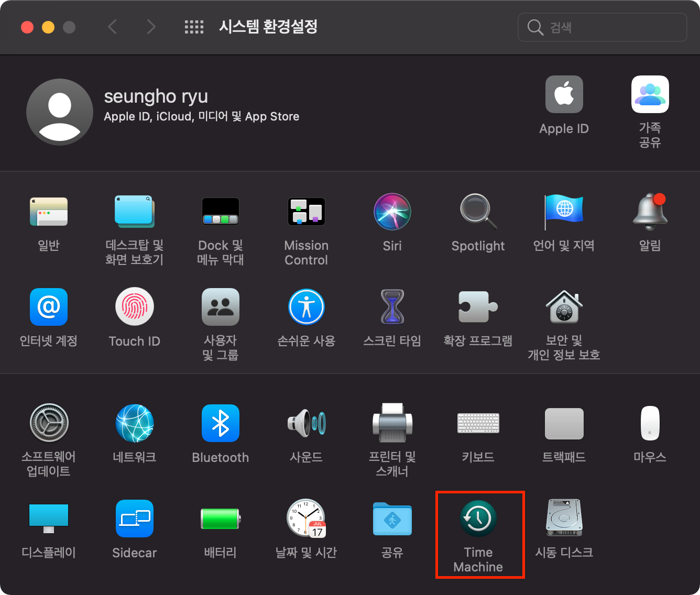Open Touch ID preferences
The image size is (700, 595).
pos(135,307)
